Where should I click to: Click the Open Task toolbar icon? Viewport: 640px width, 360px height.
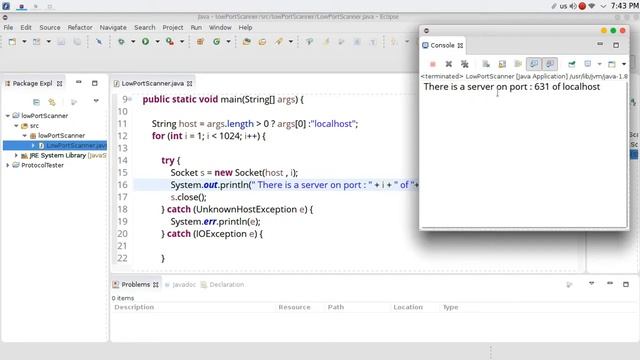(262, 42)
